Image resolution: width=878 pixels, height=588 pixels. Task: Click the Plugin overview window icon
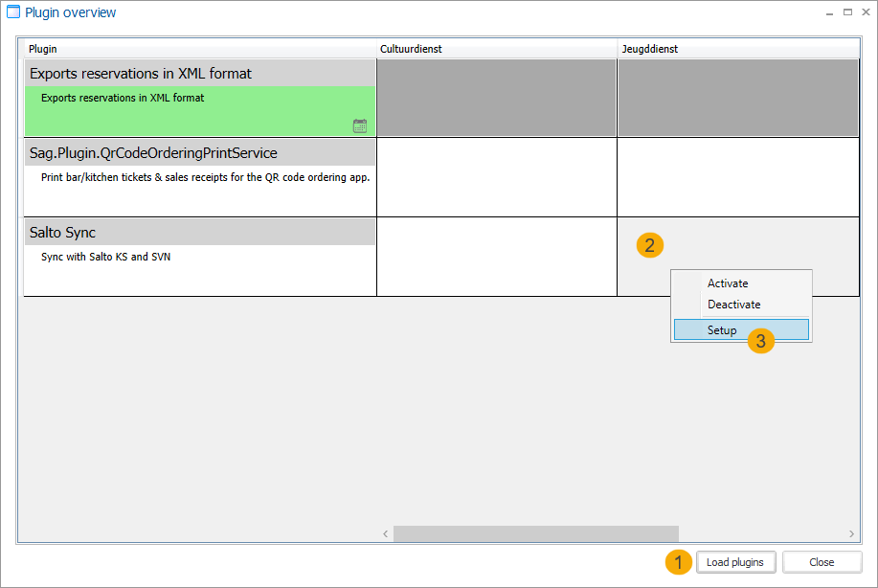coord(13,12)
